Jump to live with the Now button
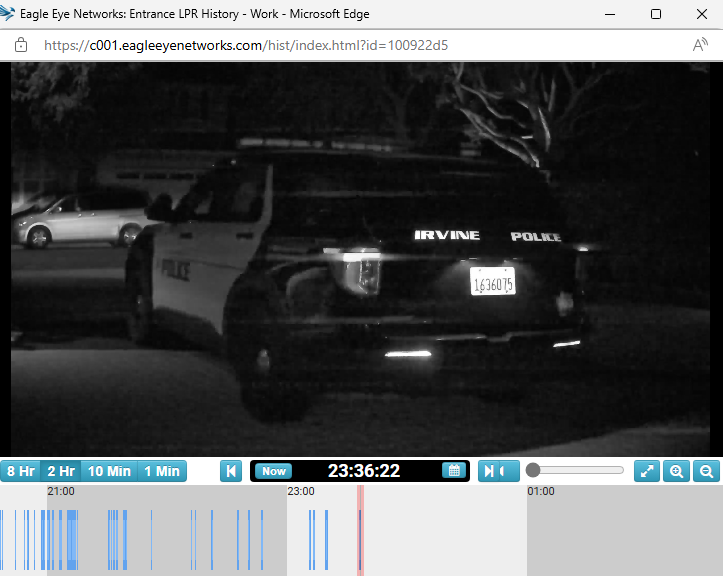The height and width of the screenshot is (577, 723). pyautogui.click(x=273, y=471)
